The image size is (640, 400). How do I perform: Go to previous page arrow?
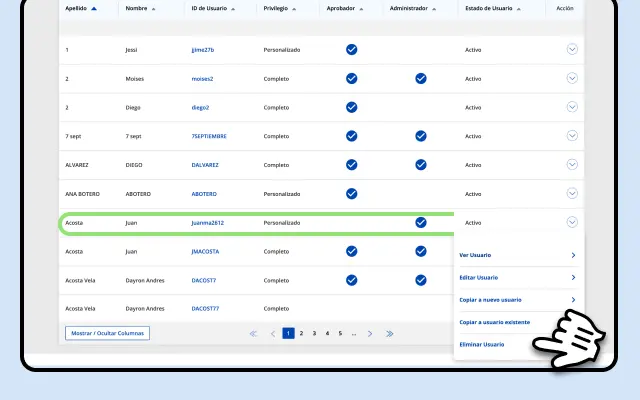click(273, 333)
